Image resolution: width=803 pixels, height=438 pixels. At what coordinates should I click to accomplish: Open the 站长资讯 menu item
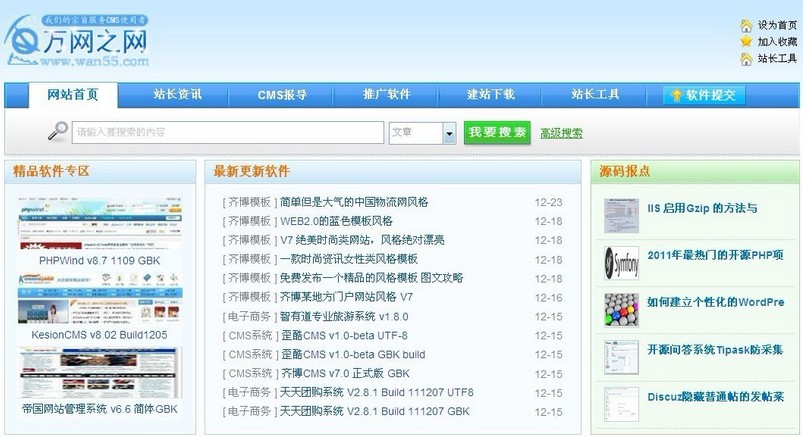[x=177, y=95]
